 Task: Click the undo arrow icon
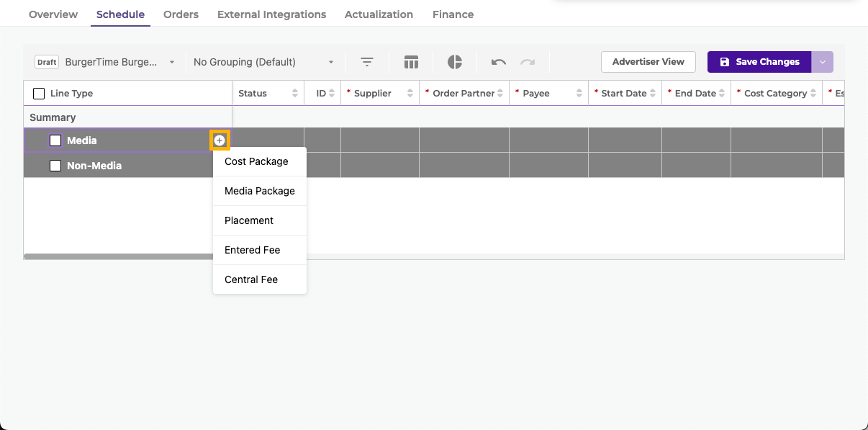point(499,62)
